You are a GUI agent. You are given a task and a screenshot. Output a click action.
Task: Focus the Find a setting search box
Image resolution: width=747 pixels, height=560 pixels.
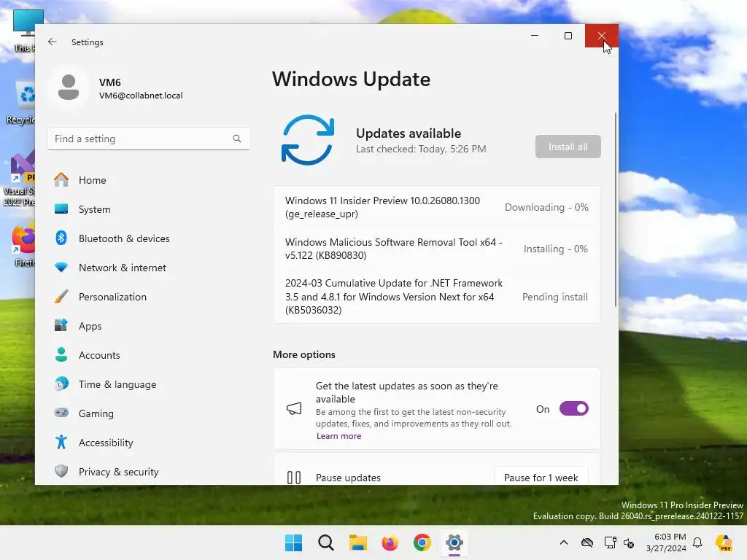click(149, 139)
